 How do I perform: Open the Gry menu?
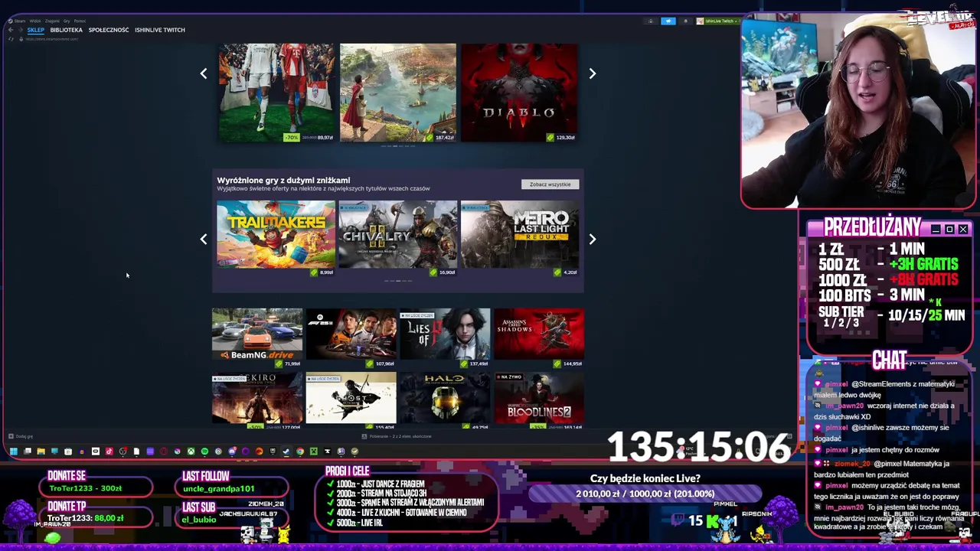click(x=67, y=21)
